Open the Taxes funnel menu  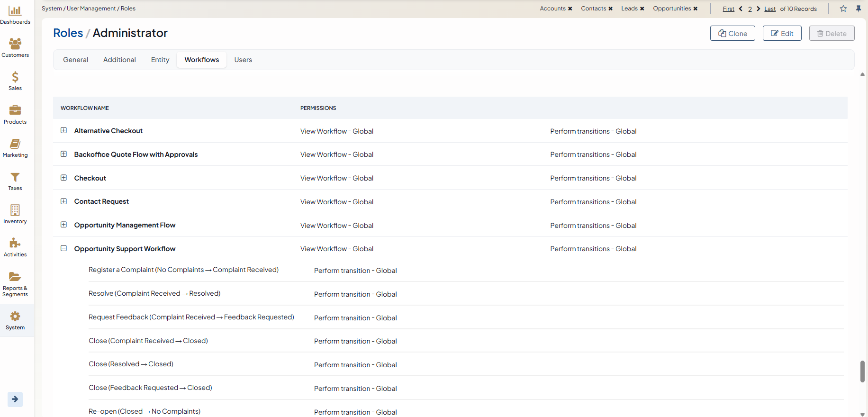tap(15, 181)
